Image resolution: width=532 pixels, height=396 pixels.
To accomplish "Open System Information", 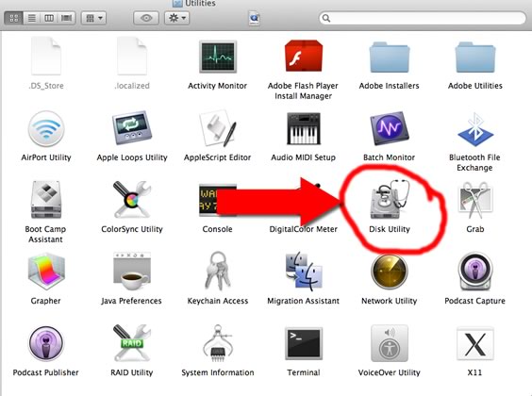I will (x=218, y=344).
